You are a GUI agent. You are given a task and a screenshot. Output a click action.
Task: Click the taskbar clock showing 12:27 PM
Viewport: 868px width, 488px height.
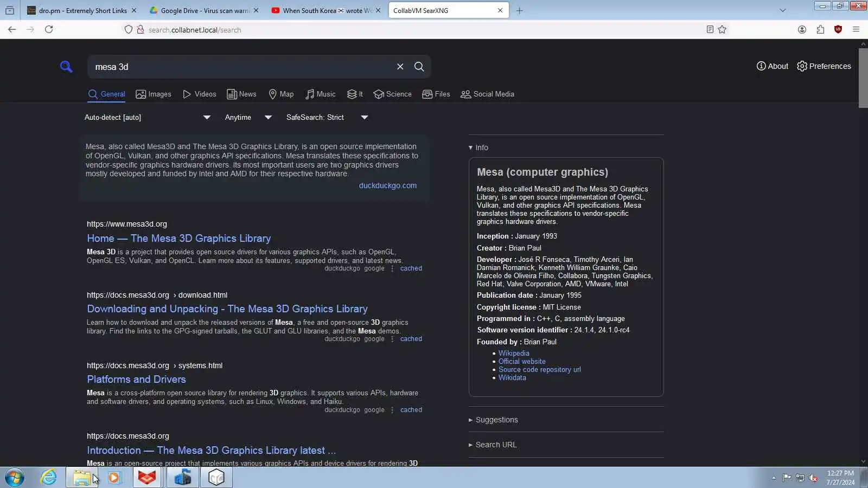point(840,478)
